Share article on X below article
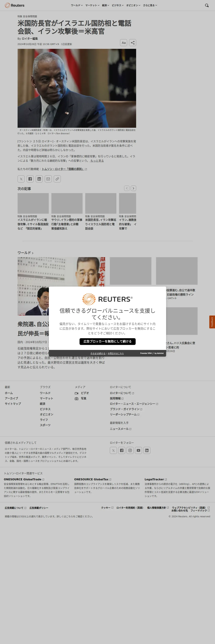 [x=21, y=179]
